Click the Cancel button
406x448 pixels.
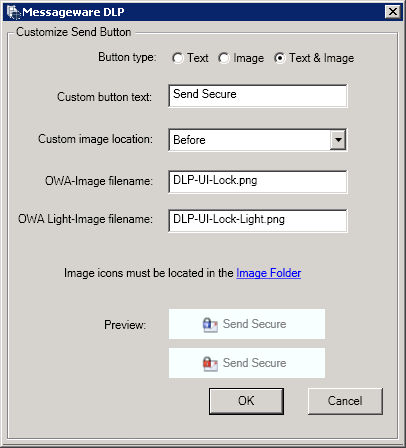pos(345,401)
